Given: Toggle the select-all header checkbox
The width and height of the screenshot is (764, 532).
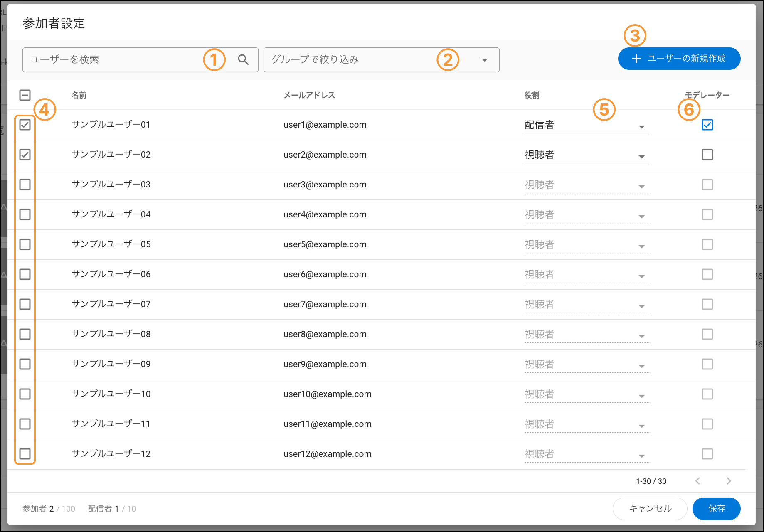Looking at the screenshot, I should click(x=25, y=95).
